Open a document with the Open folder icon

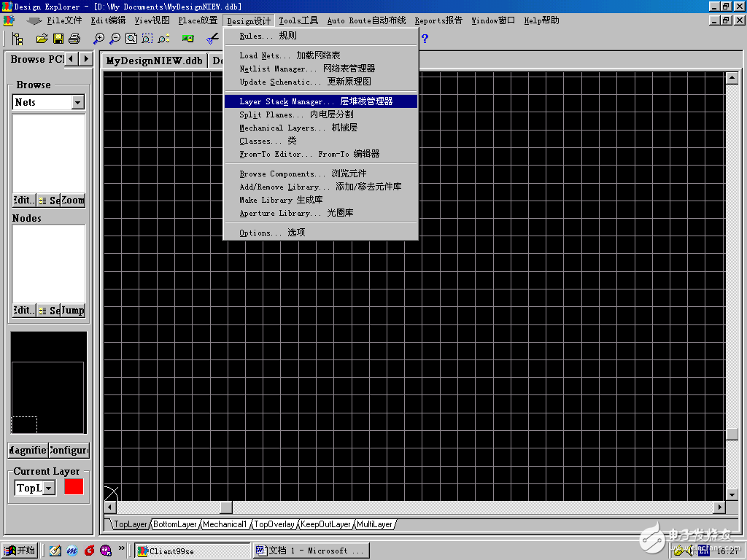coord(41,39)
